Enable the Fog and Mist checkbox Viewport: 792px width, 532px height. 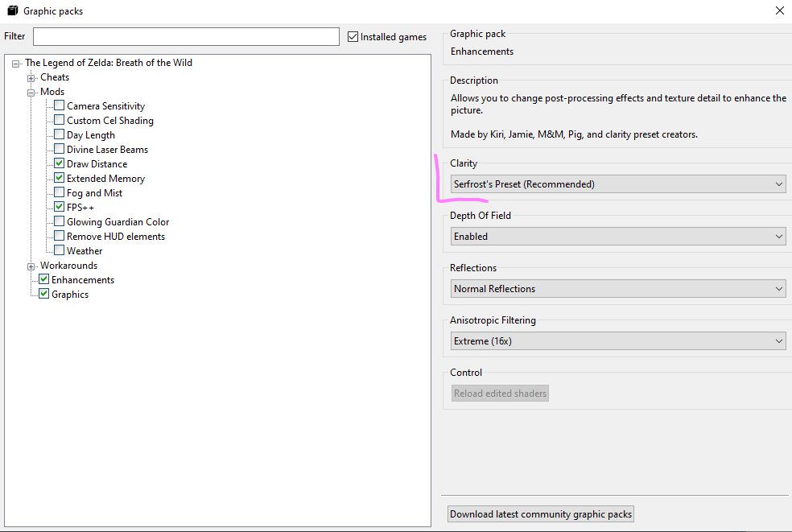[59, 192]
